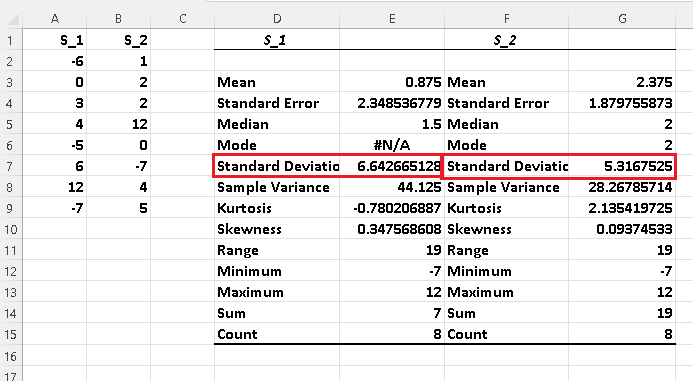Screen dimensions: 693x381
Task: Select row 15 header
Action: (x=11, y=335)
